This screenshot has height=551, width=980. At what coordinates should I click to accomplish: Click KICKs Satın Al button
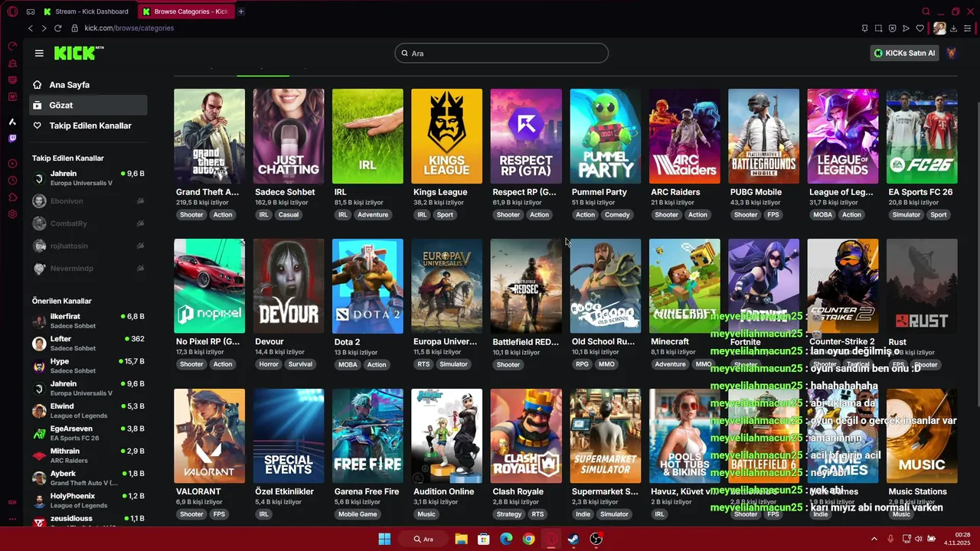905,53
